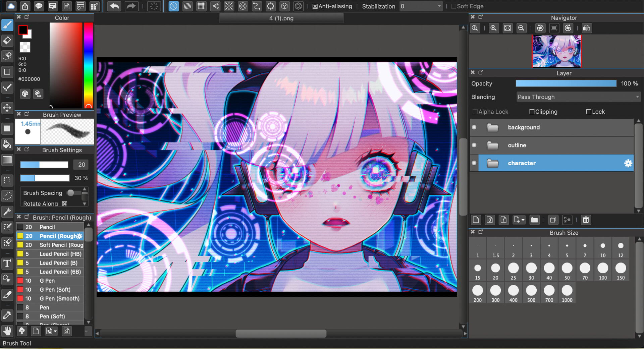
Task: Enable the parallel lines snap
Action: point(187,6)
